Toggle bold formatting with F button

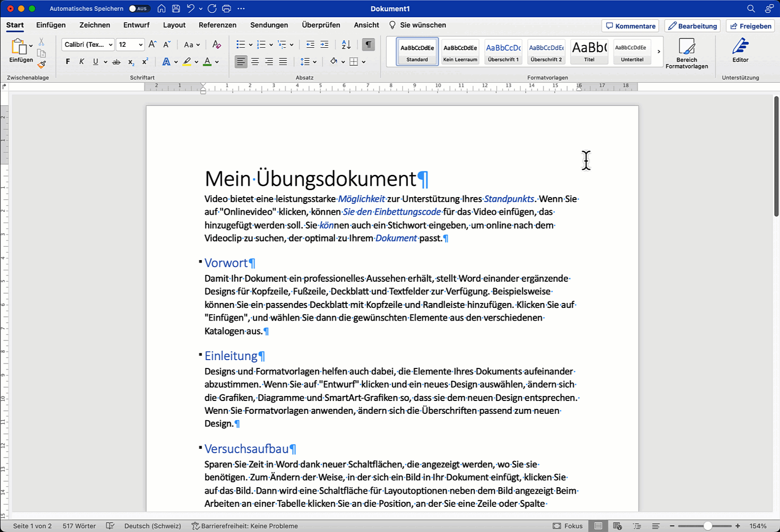point(68,62)
